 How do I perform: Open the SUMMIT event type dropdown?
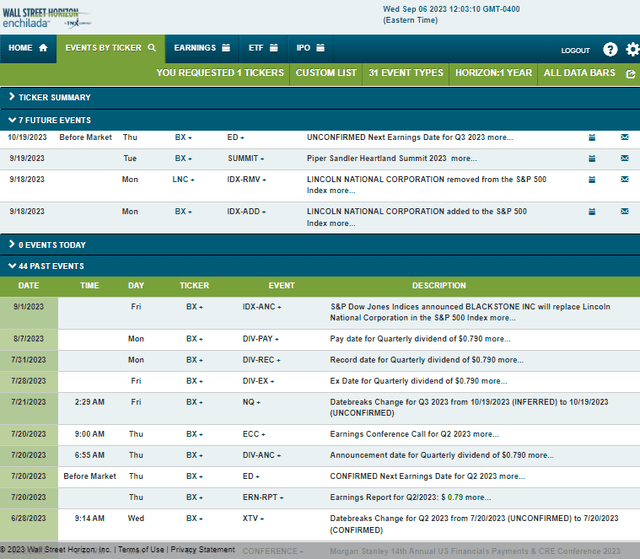[x=246, y=158]
